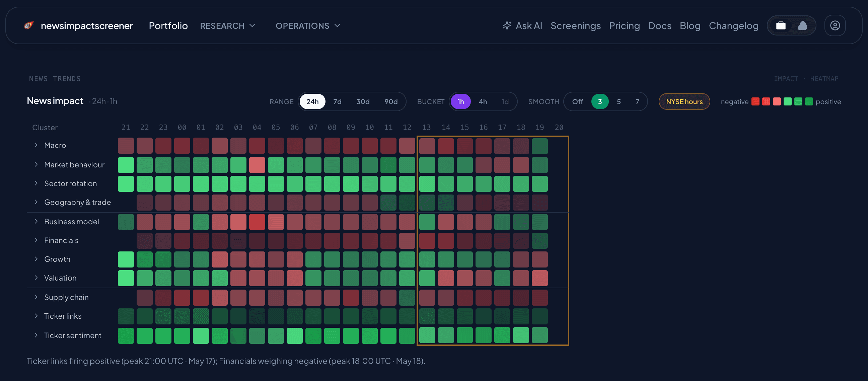Visit the Blog
Image resolution: width=868 pixels, height=381 pixels.
pyautogui.click(x=690, y=25)
